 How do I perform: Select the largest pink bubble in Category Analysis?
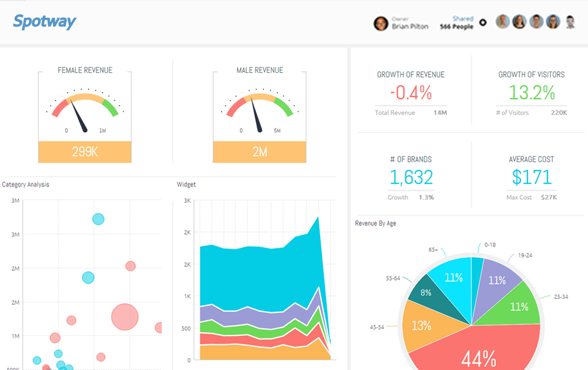(125, 317)
